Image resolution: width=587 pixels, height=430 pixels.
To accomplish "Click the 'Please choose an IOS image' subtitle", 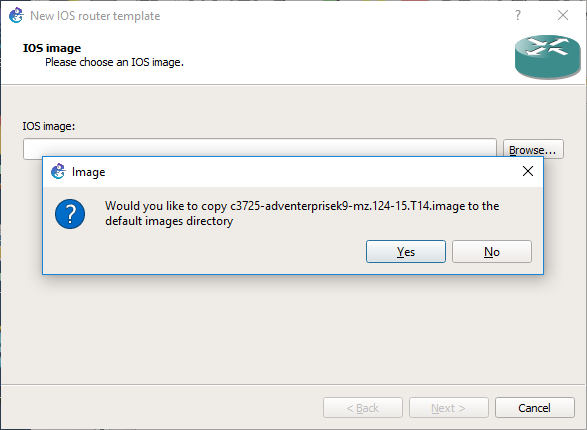I will click(115, 62).
